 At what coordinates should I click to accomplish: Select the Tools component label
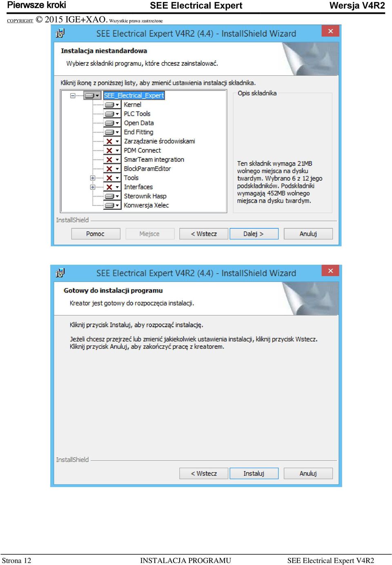point(131,178)
